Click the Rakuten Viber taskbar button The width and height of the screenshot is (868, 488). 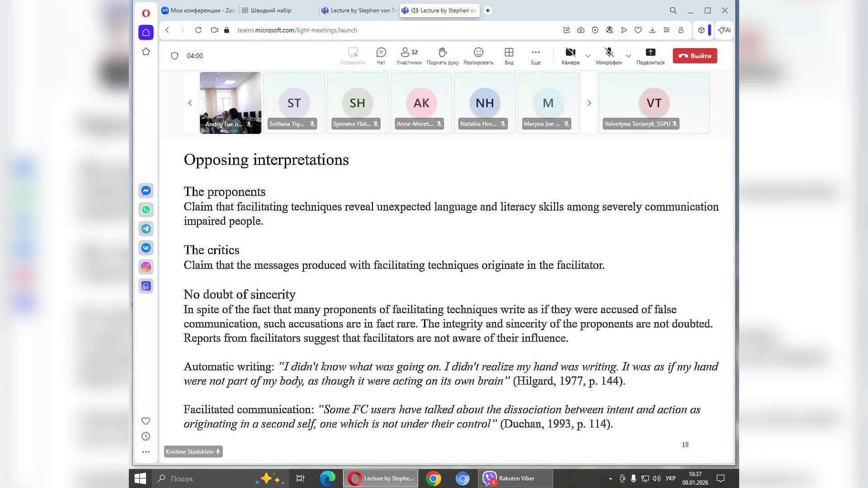coord(515,478)
